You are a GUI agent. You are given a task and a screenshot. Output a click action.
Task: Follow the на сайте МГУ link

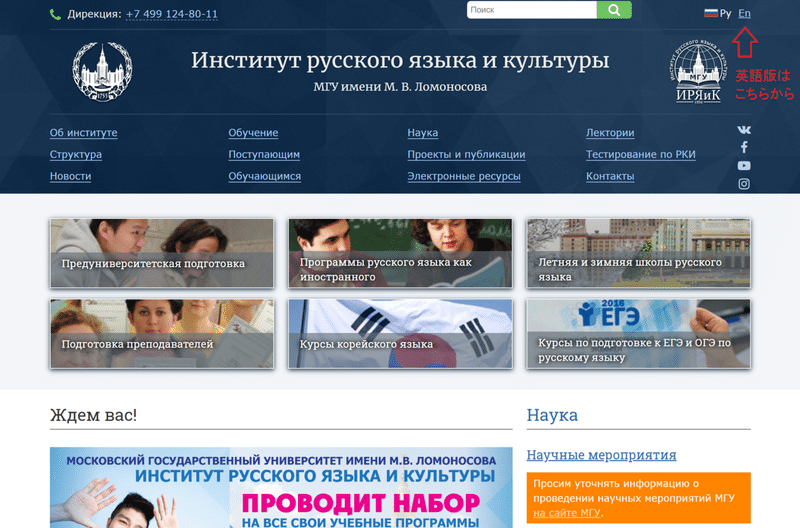567,513
